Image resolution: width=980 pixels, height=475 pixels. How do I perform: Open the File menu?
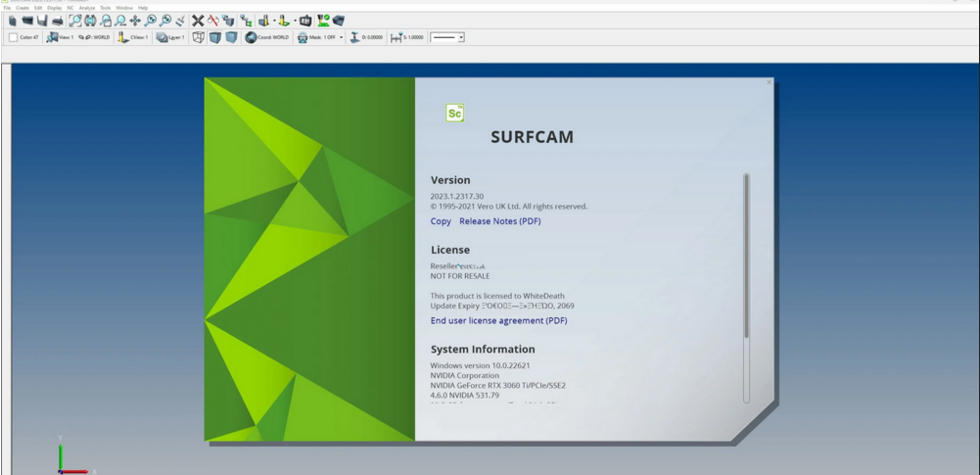pos(8,8)
